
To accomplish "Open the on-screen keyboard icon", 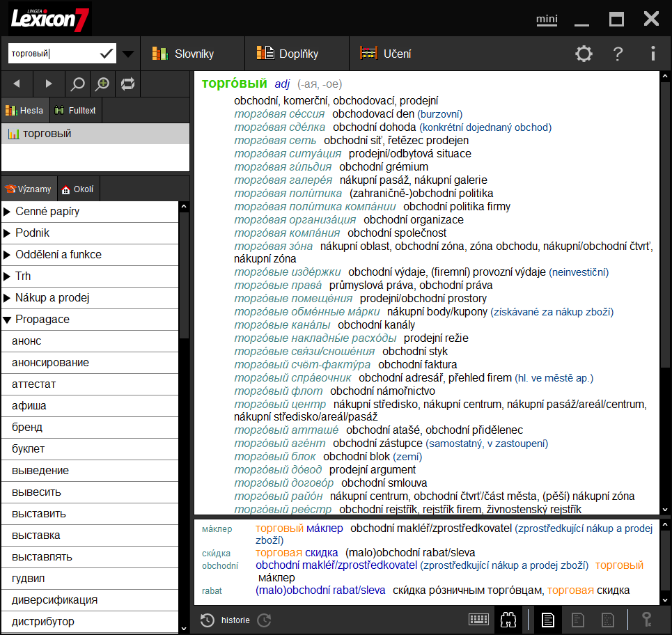I will (x=478, y=620).
